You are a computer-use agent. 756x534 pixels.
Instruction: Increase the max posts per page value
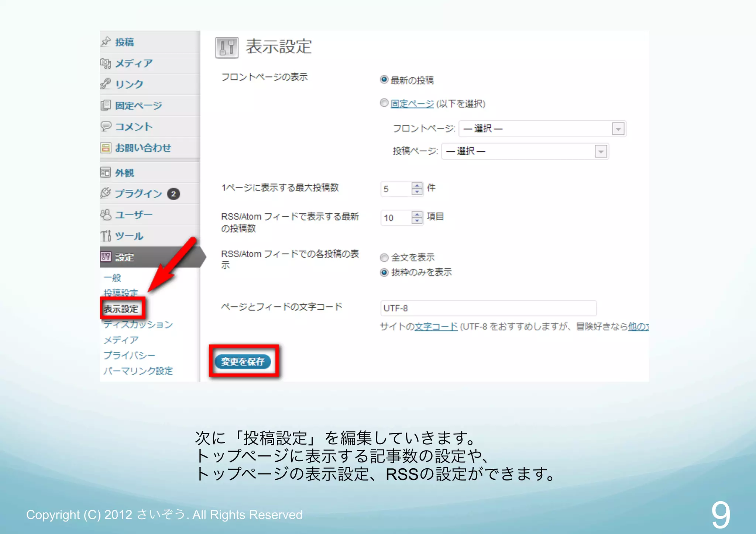click(417, 186)
